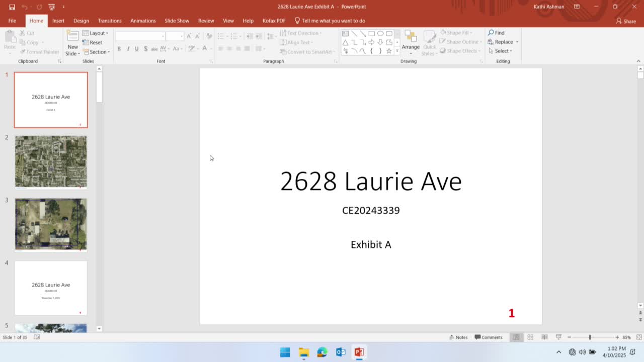Click the Share button
The height and width of the screenshot is (362, 644).
pyautogui.click(x=626, y=21)
